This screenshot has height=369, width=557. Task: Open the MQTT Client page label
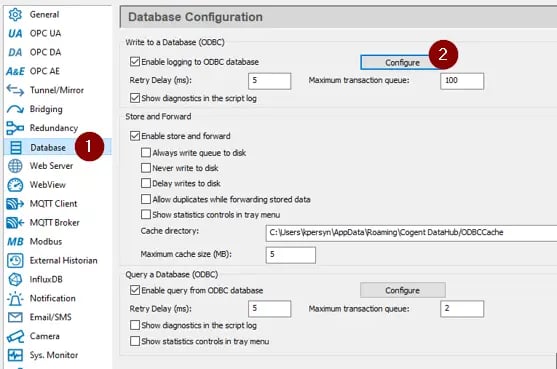click(54, 204)
